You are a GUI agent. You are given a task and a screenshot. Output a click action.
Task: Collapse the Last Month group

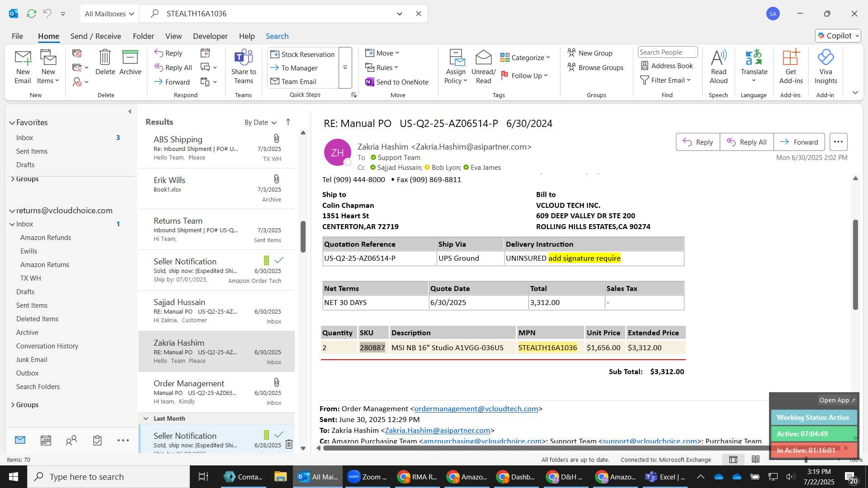[146, 419]
